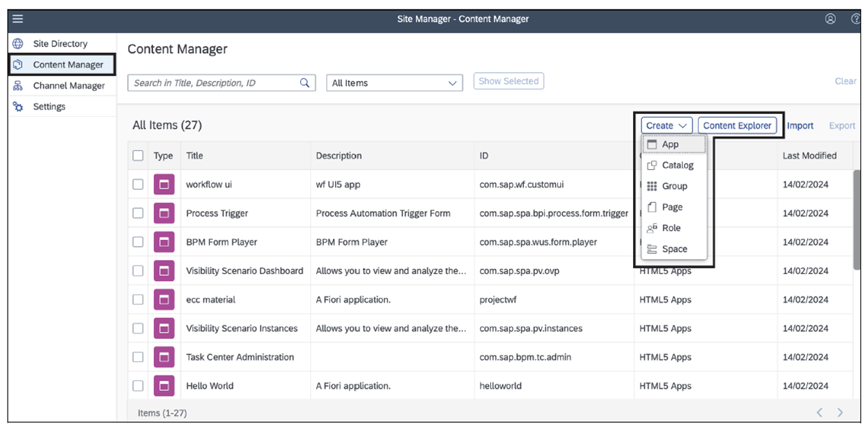Image resolution: width=868 pixels, height=432 pixels.
Task: Open Content Explorer
Action: pyautogui.click(x=737, y=125)
